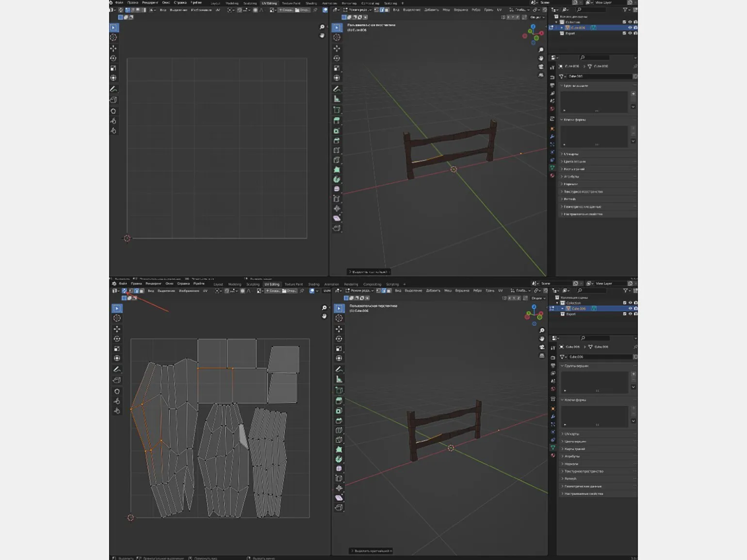Click Create new image button in lower UV editor
The image size is (747, 560).
tap(273, 291)
